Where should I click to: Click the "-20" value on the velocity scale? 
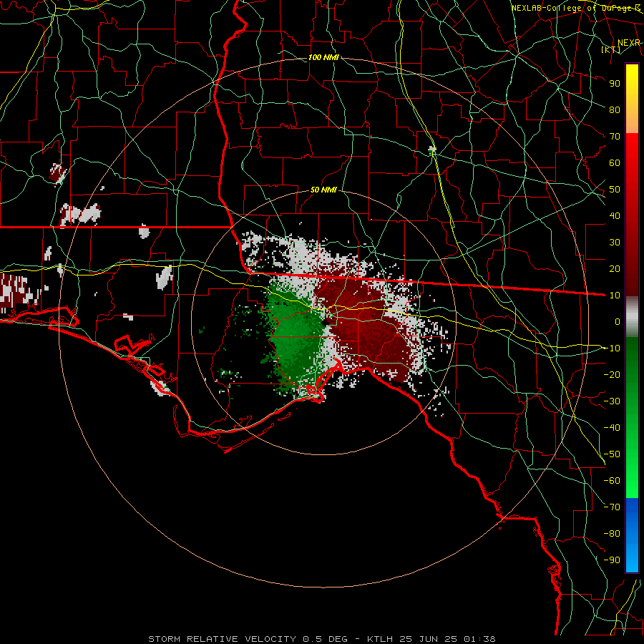612,374
